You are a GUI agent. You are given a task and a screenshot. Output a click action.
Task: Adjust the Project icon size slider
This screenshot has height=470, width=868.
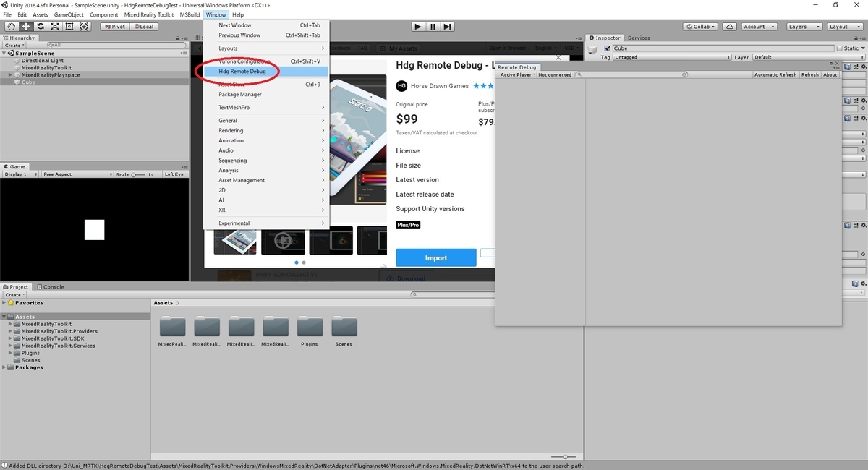565,457
